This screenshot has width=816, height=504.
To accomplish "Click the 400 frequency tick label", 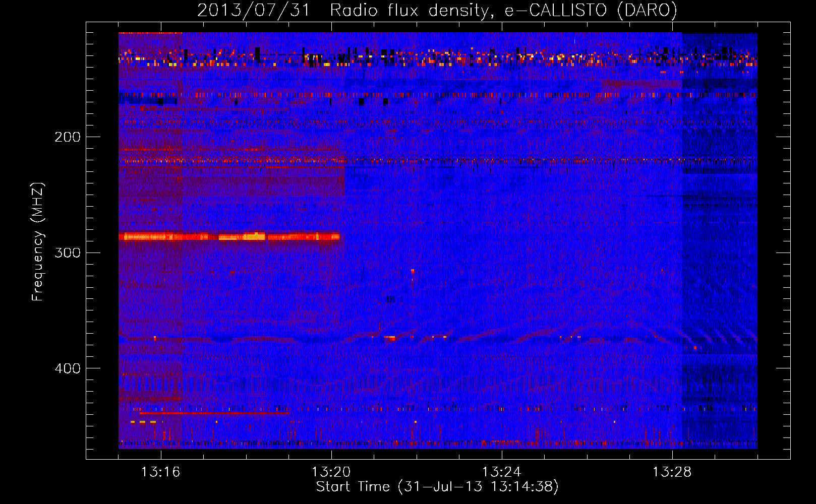I will [x=68, y=368].
